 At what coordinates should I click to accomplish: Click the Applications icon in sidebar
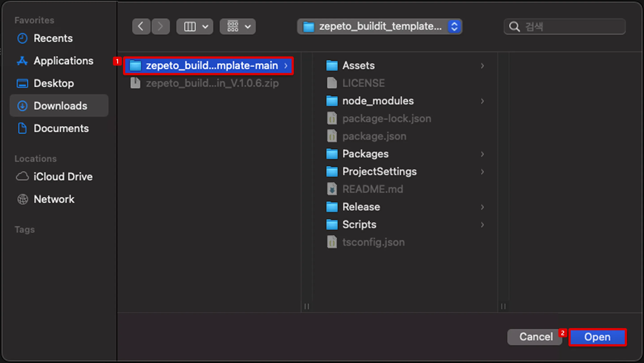[22, 61]
